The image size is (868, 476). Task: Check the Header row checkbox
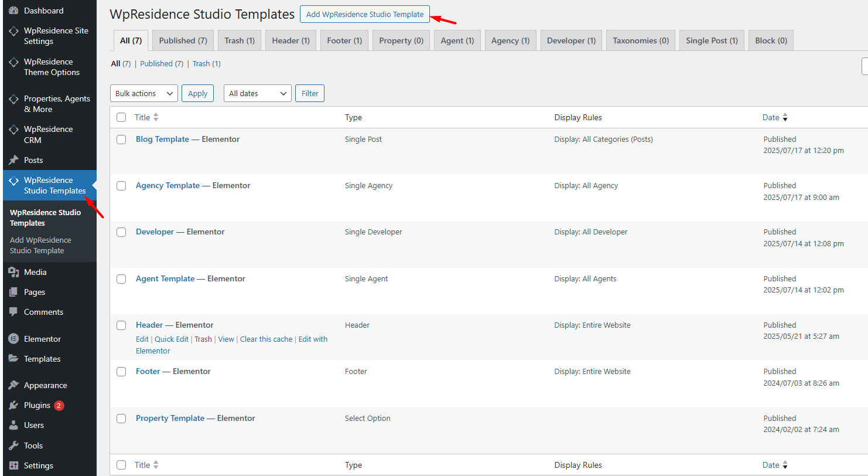coord(121,325)
